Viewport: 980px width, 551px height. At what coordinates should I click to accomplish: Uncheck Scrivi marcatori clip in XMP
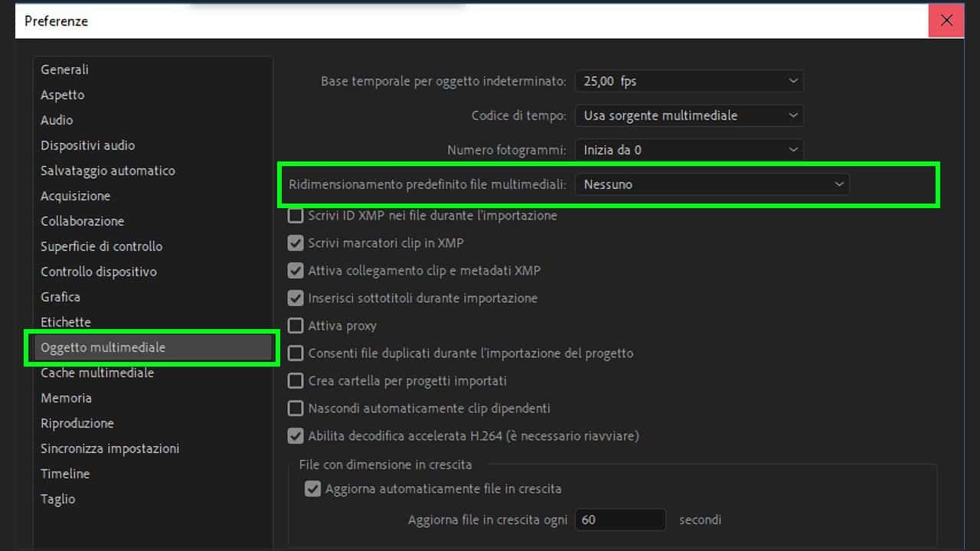[x=296, y=243]
